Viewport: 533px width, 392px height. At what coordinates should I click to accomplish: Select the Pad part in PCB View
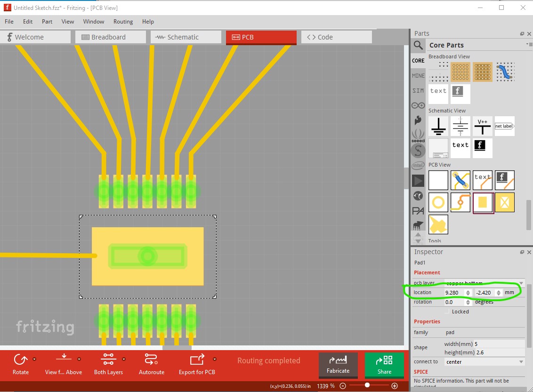pyautogui.click(x=483, y=202)
